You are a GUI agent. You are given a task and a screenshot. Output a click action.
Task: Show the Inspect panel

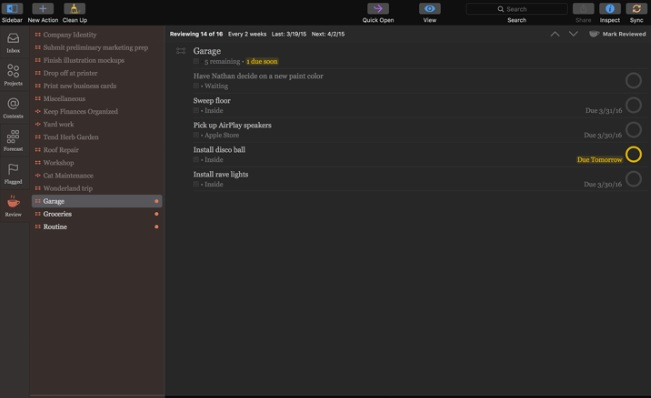[609, 9]
